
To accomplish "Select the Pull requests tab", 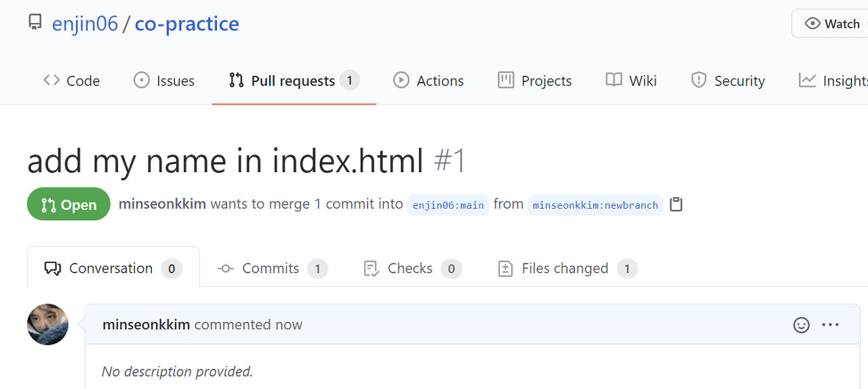I will coord(294,81).
